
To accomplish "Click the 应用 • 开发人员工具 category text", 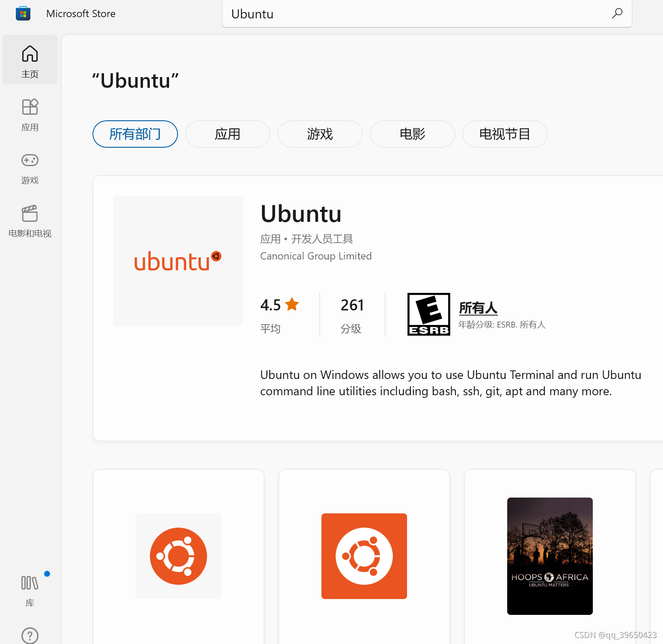I will (x=306, y=239).
